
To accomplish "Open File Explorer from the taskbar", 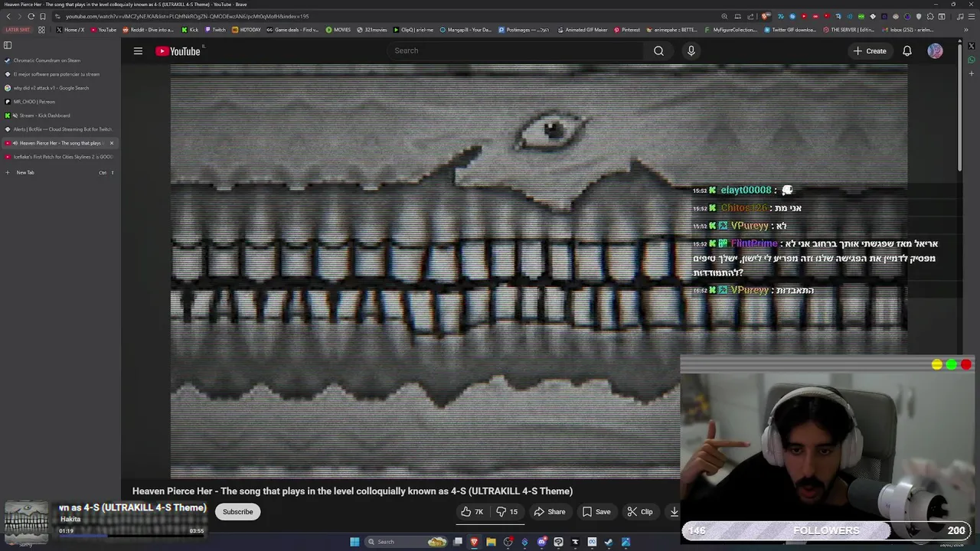I will [x=491, y=542].
